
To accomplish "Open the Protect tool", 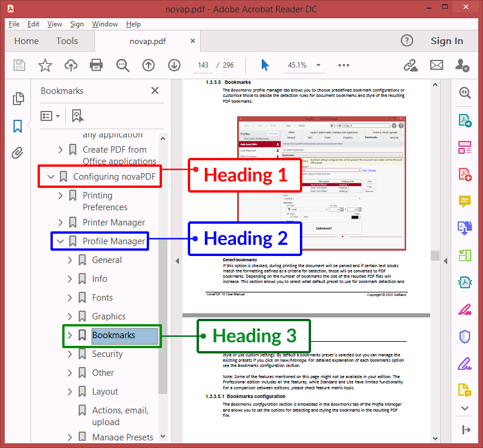I will tap(465, 335).
